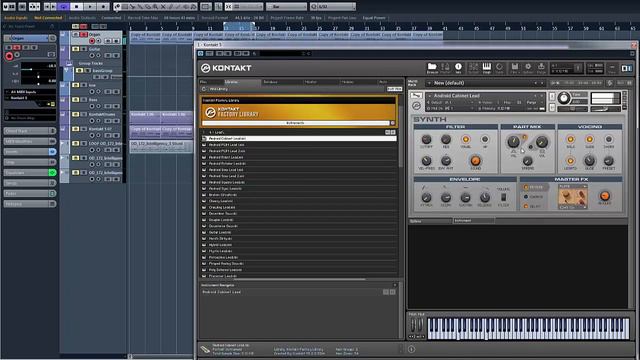Activate the plugin window power bypass icon
640x360 pixels.
point(200,53)
